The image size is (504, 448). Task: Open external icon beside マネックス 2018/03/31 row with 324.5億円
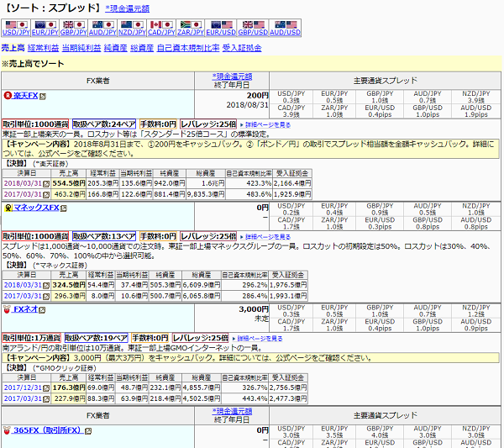pyautogui.click(x=46, y=285)
